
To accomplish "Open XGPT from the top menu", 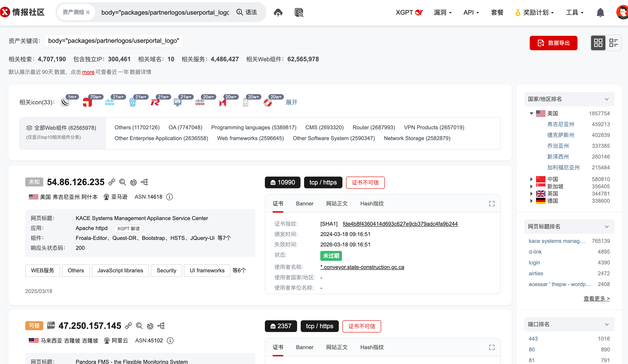I will (409, 12).
